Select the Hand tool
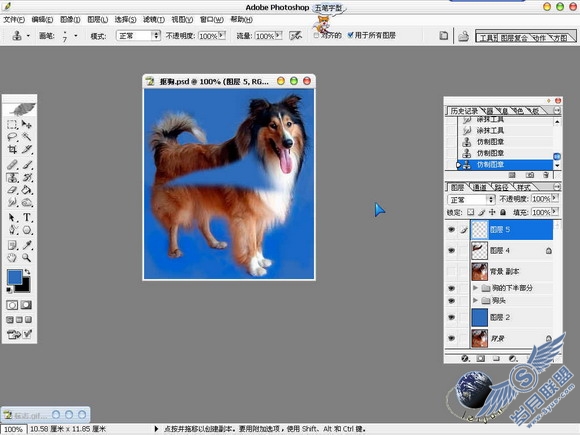 [x=12, y=257]
